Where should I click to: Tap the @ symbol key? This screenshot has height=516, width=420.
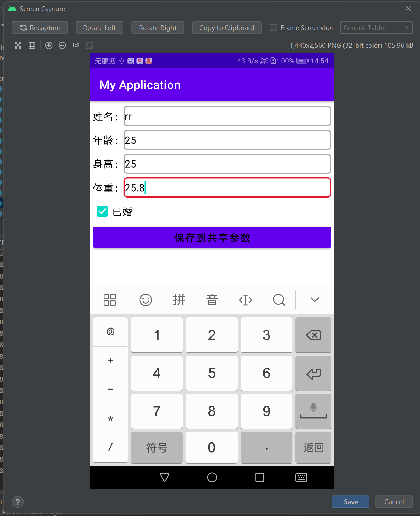point(110,332)
